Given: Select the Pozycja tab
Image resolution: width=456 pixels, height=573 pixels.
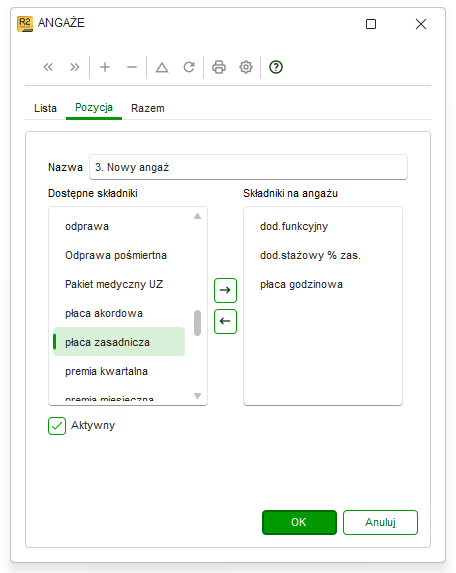Looking at the screenshot, I should (94, 108).
